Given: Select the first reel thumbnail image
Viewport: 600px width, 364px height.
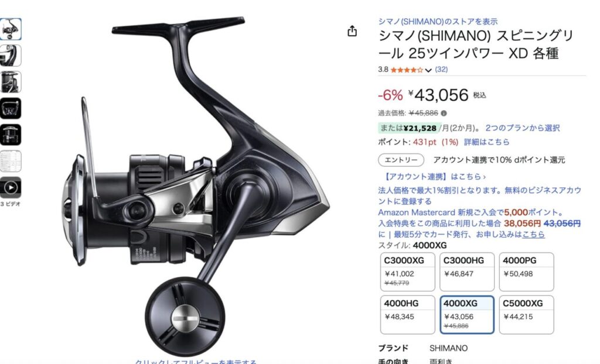Looking at the screenshot, I should 11,29.
